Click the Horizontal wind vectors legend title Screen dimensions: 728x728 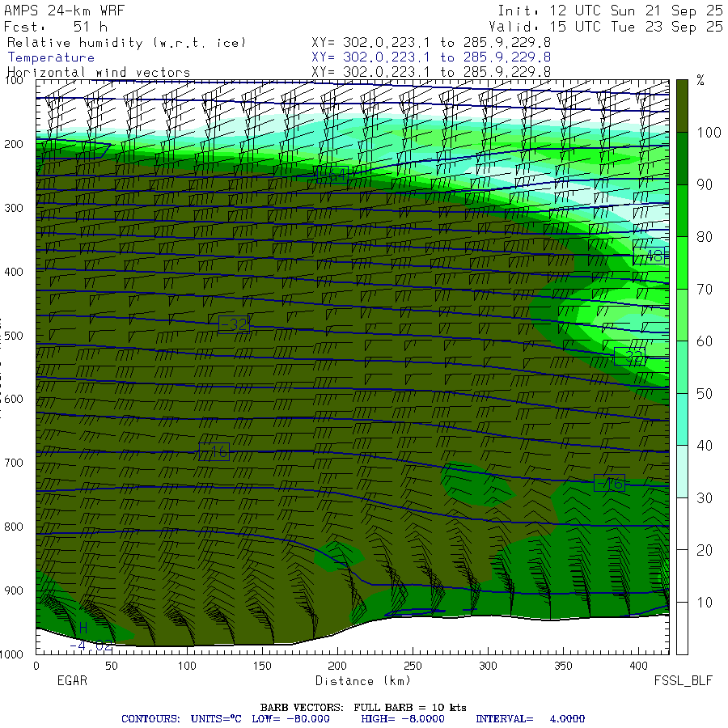pos(99,73)
